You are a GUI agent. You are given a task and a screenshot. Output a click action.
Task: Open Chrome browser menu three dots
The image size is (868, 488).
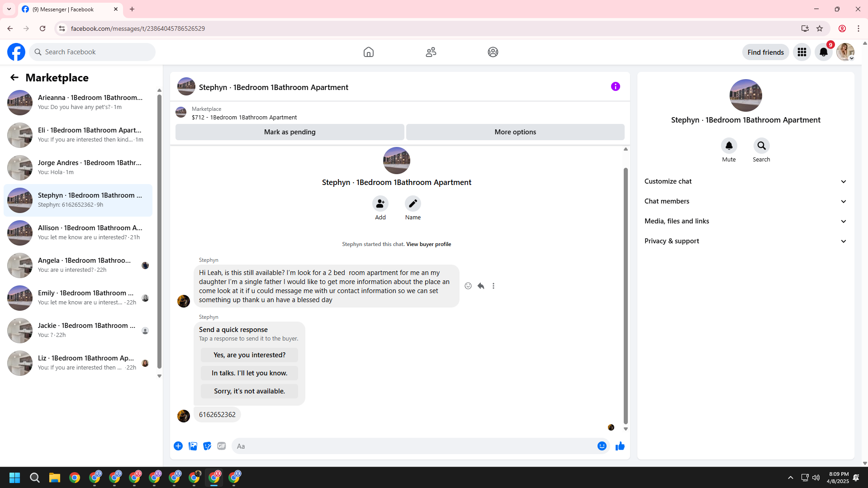point(858,28)
